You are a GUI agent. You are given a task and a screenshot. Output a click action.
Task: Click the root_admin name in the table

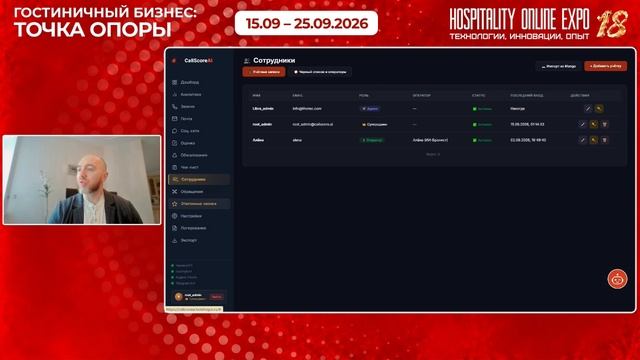(x=262, y=124)
